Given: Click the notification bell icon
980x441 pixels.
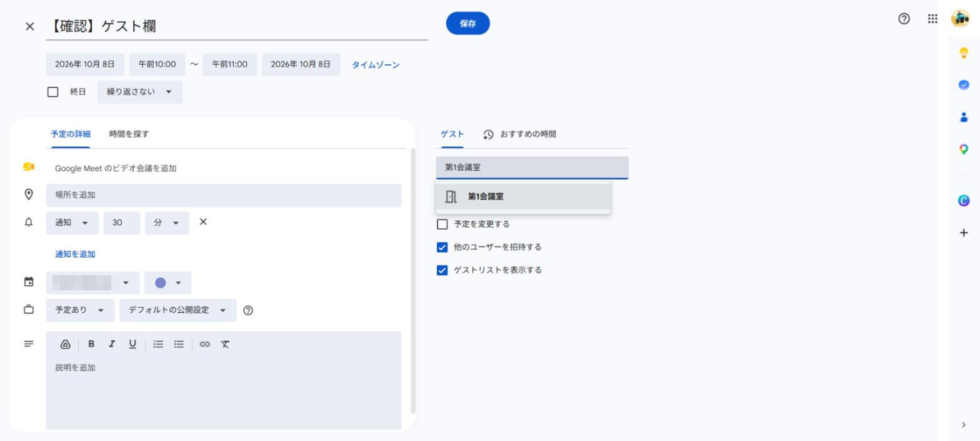Looking at the screenshot, I should tap(29, 222).
